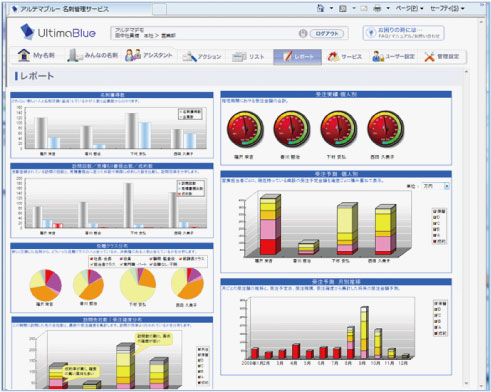Click the 名刺獲得数 panel header
This screenshot has width=491, height=392.
(x=112, y=95)
